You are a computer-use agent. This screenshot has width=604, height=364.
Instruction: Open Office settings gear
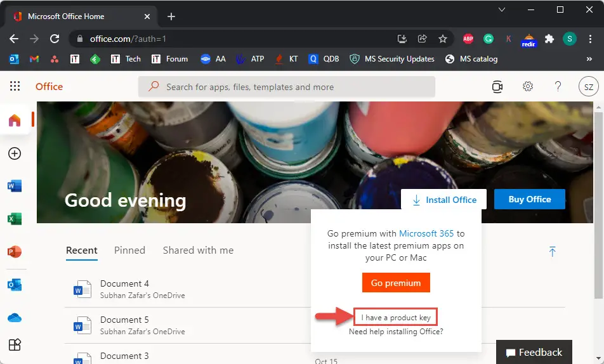(x=528, y=86)
